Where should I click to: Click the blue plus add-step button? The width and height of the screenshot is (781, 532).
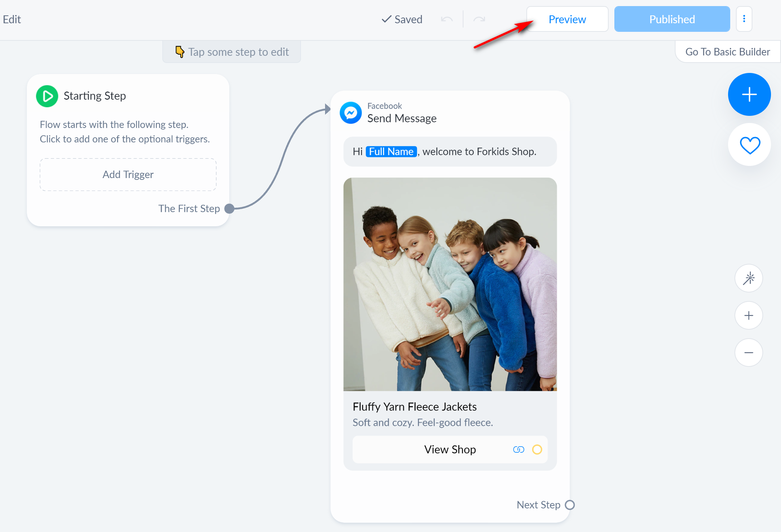coord(749,94)
